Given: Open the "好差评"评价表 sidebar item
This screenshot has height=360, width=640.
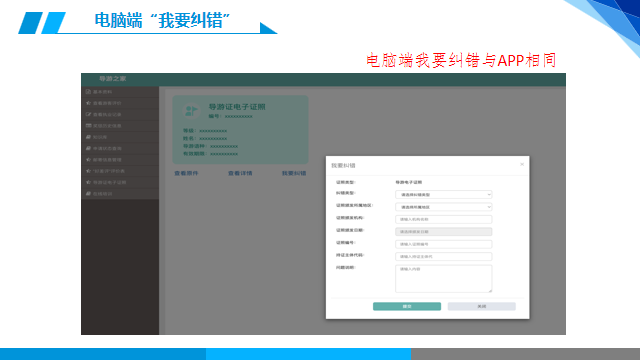Looking at the screenshot, I should pyautogui.click(x=120, y=171).
